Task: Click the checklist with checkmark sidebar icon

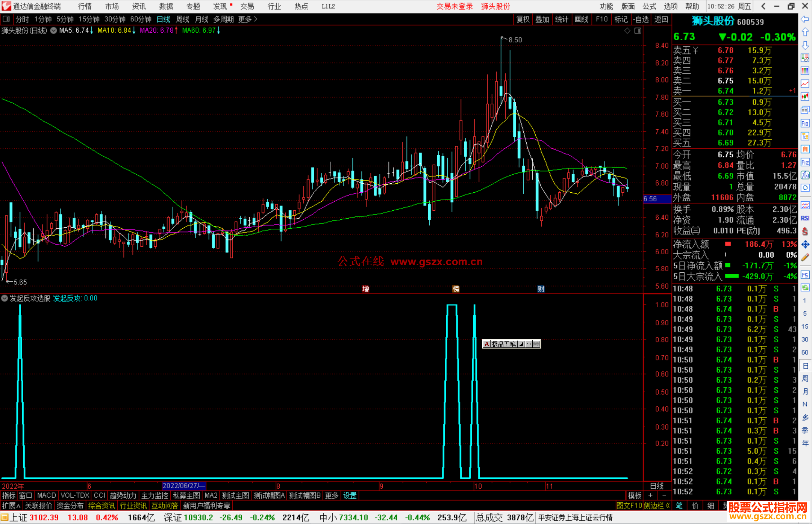Action: coord(805,58)
